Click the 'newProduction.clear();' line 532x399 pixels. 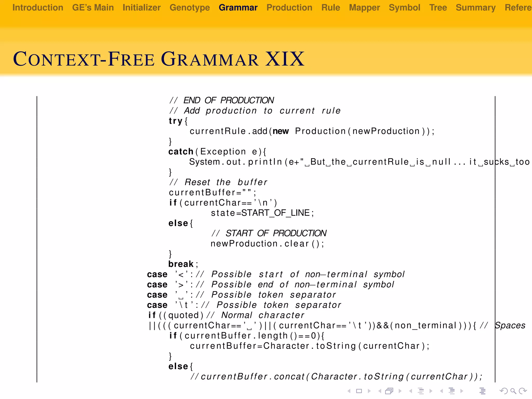(267, 244)
